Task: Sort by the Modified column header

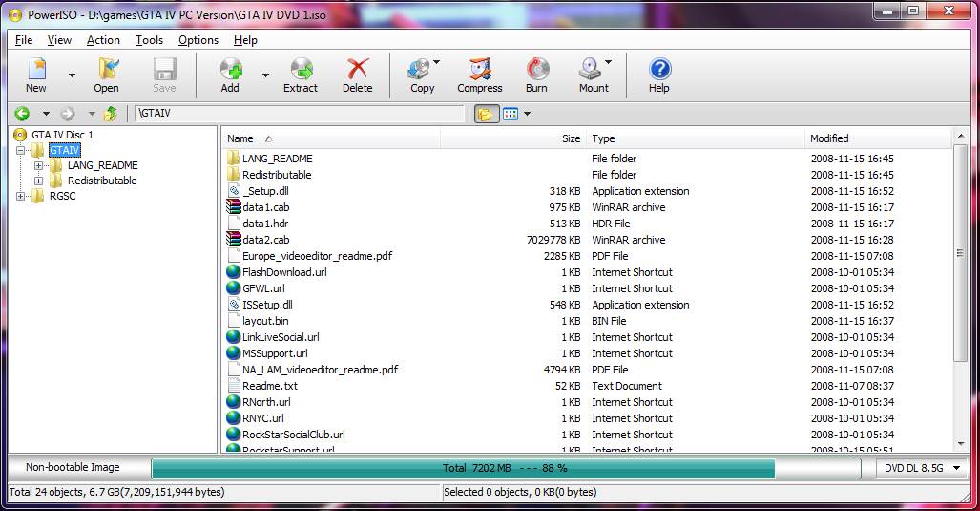Action: (878, 138)
